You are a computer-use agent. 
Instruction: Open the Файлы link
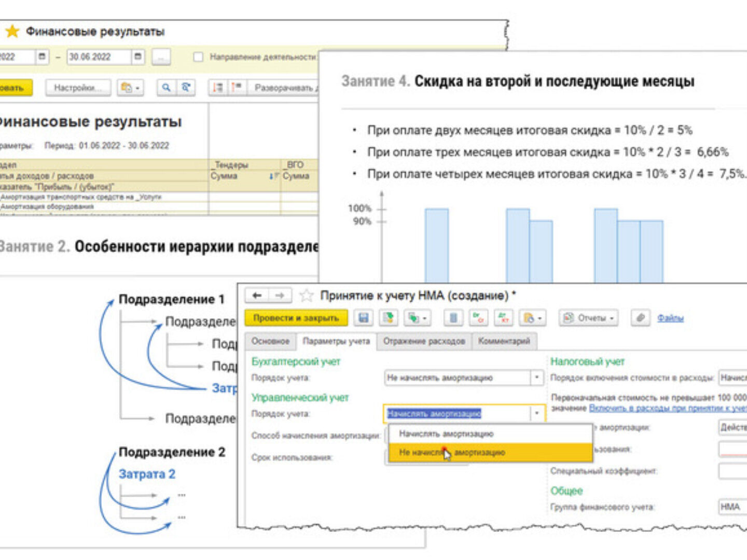(x=670, y=318)
